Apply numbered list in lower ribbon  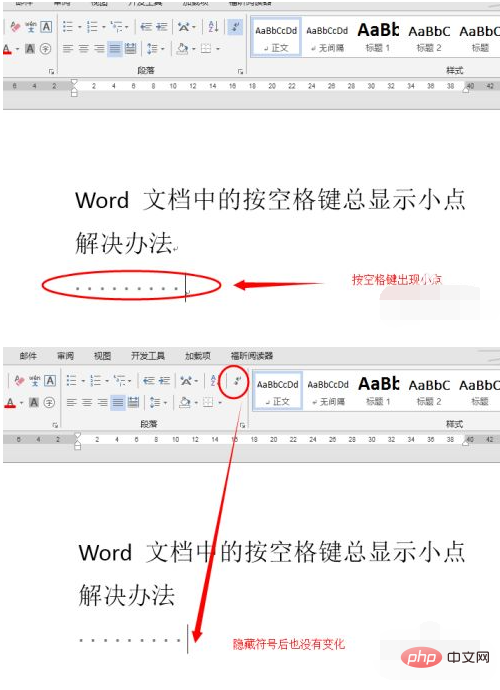point(95,380)
